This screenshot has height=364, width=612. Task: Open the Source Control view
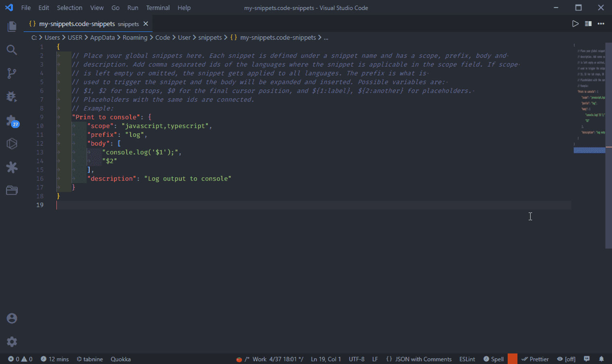pos(12,73)
